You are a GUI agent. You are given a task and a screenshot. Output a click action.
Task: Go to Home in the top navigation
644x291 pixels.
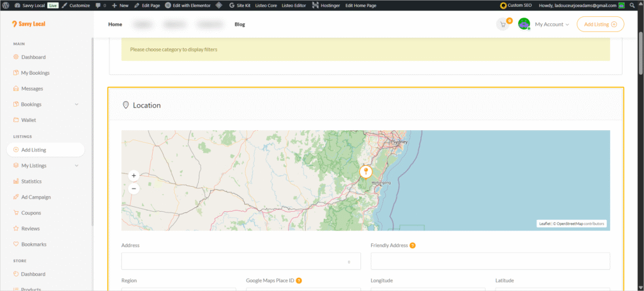[x=115, y=25]
